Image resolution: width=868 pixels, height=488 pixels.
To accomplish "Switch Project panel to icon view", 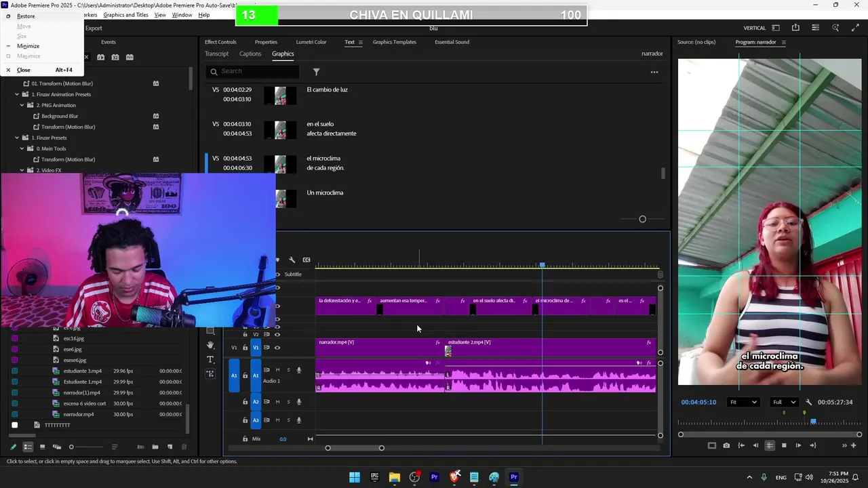I will (42, 447).
